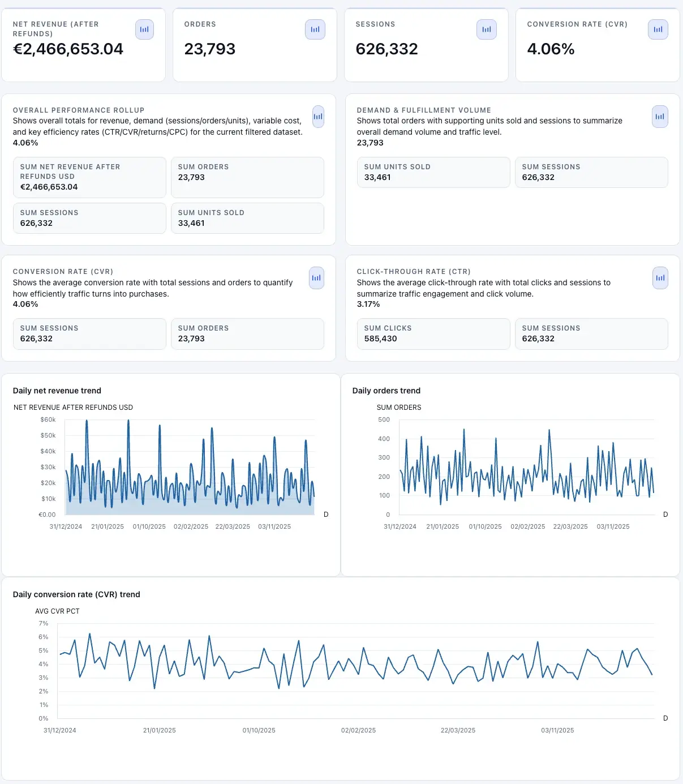Click the 21/01/2025 label on CVR chart

160,730
